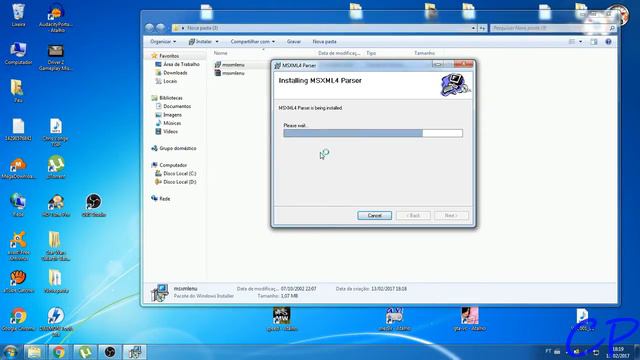Cancel the MSXML4 Parser installation

coord(374,216)
